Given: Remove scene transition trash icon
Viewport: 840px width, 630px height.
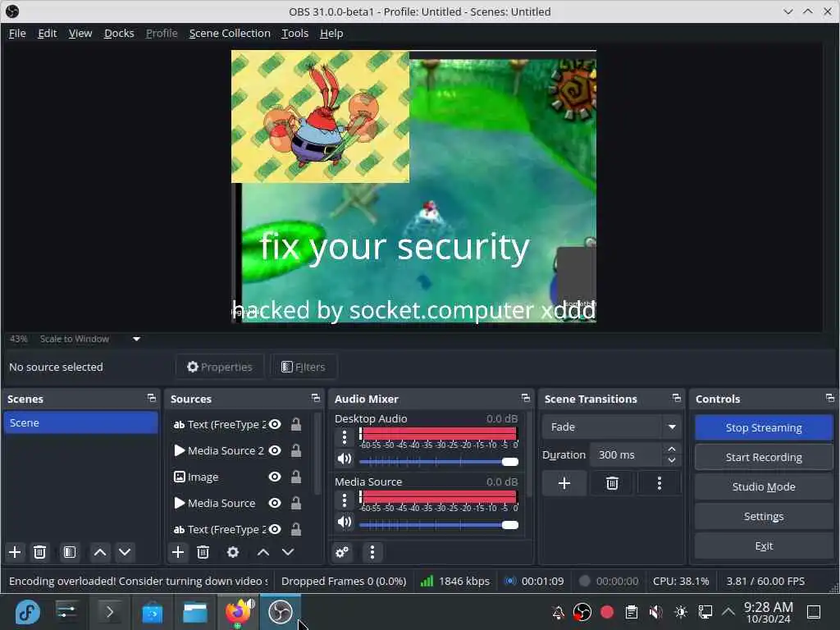Looking at the screenshot, I should [612, 483].
